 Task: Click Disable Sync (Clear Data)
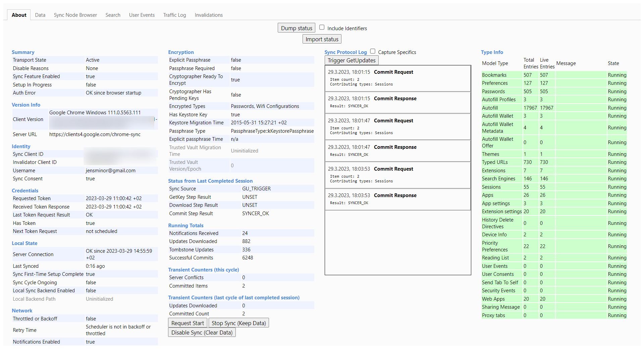click(202, 333)
